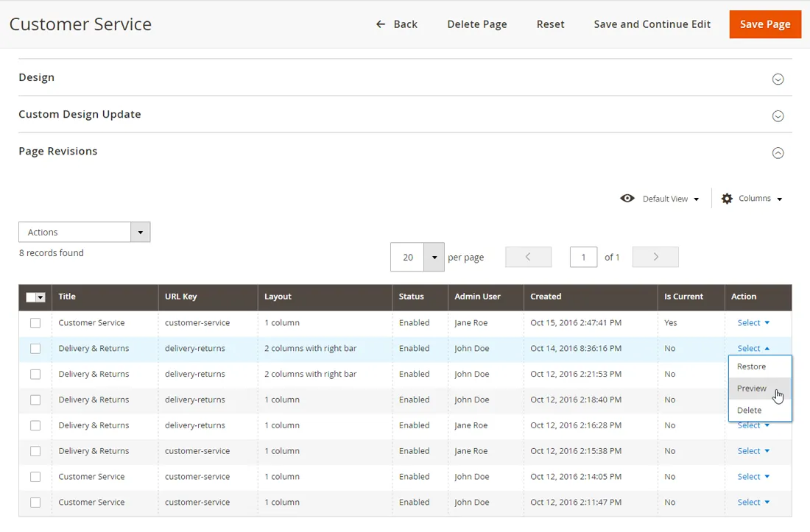810x532 pixels.
Task: Click 'Oct 15, 2016 2:47:41 PM' cell
Action: pos(576,322)
